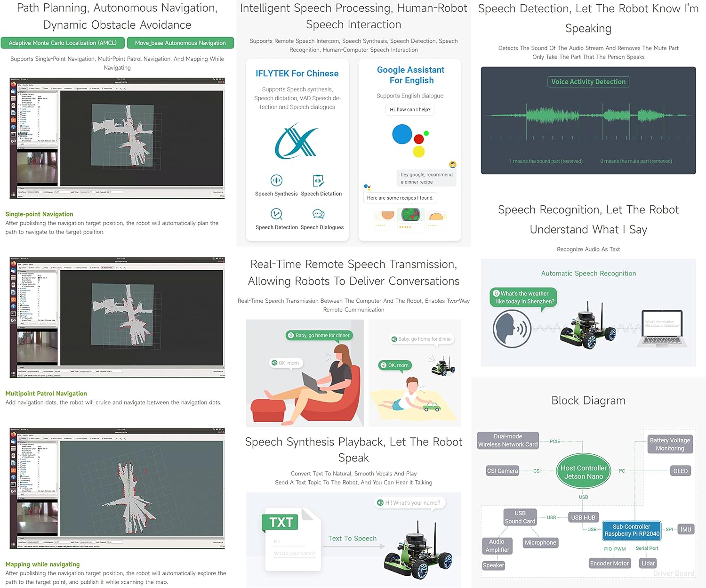Click speaker icon in 'Hi! What's your name?' bubble
The image size is (706, 588).
[380, 503]
